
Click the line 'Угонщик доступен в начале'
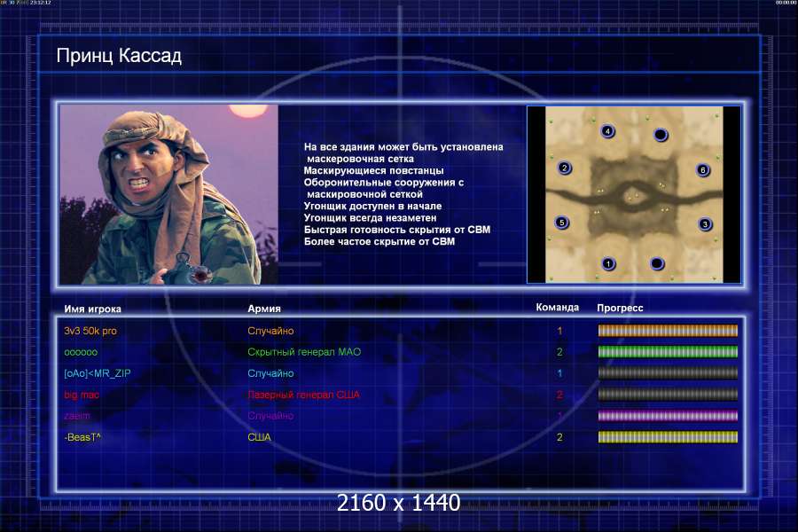[372, 207]
